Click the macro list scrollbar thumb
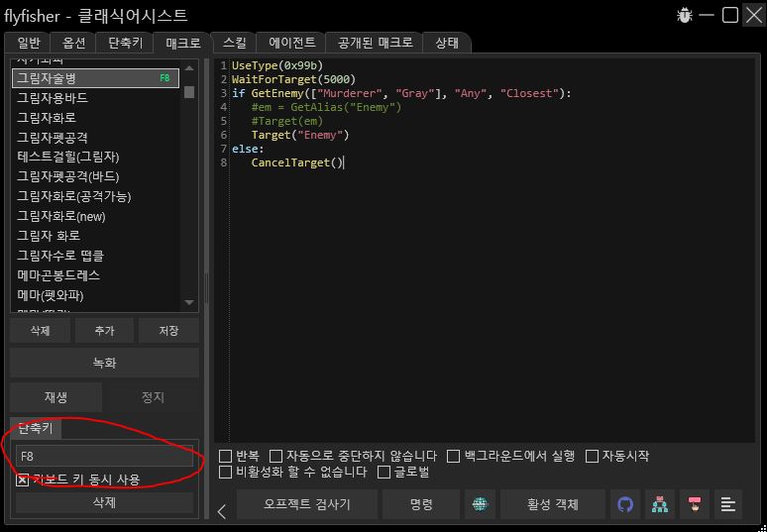 (x=189, y=92)
